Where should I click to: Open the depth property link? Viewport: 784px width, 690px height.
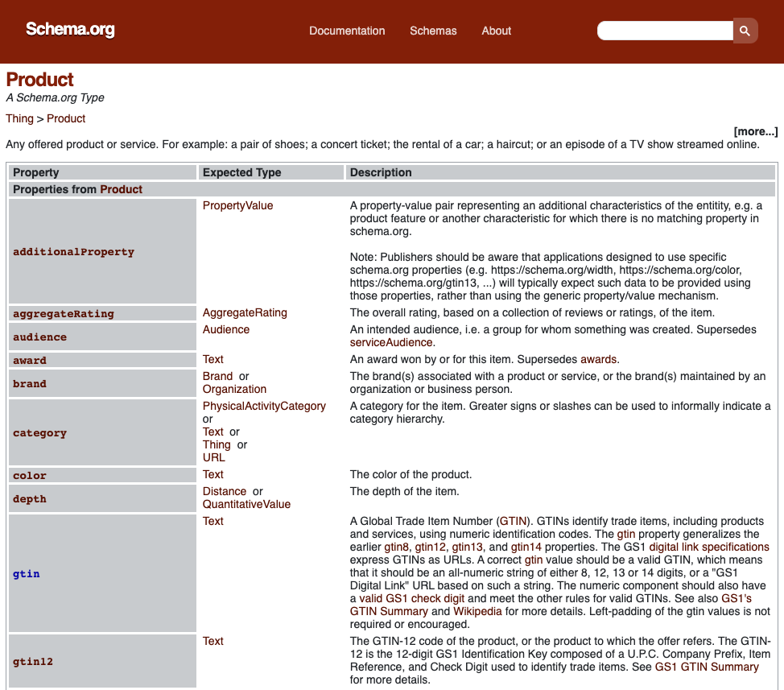pyautogui.click(x=30, y=498)
